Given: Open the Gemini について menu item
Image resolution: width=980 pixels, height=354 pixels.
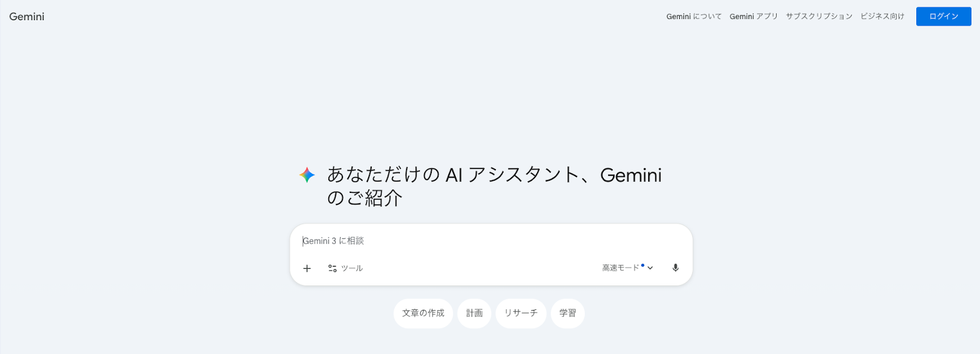Looking at the screenshot, I should 694,17.
